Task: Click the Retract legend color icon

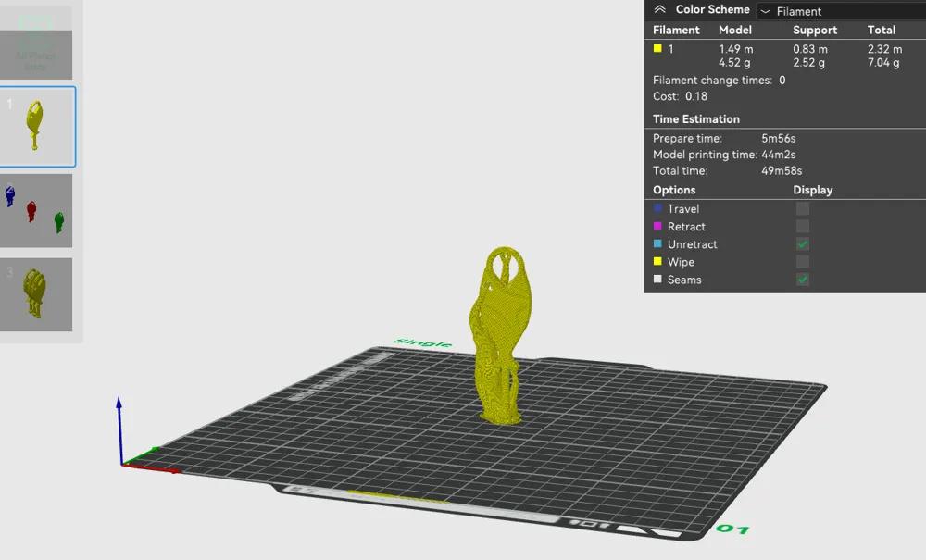Action: [x=657, y=226]
